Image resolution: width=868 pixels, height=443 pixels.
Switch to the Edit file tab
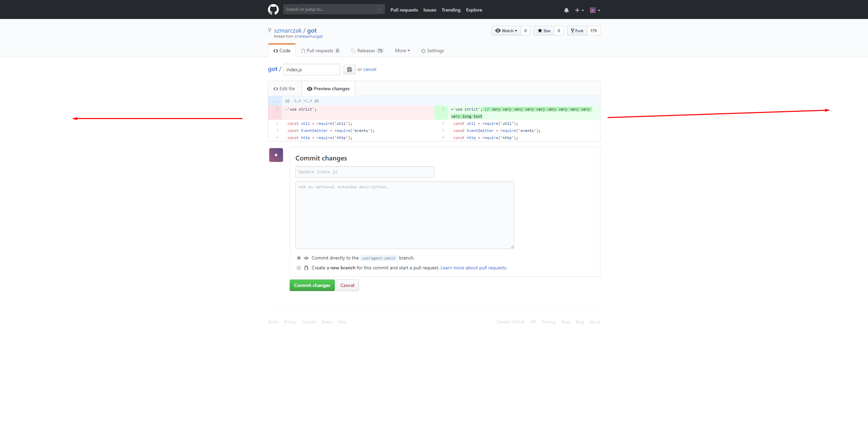tap(284, 89)
